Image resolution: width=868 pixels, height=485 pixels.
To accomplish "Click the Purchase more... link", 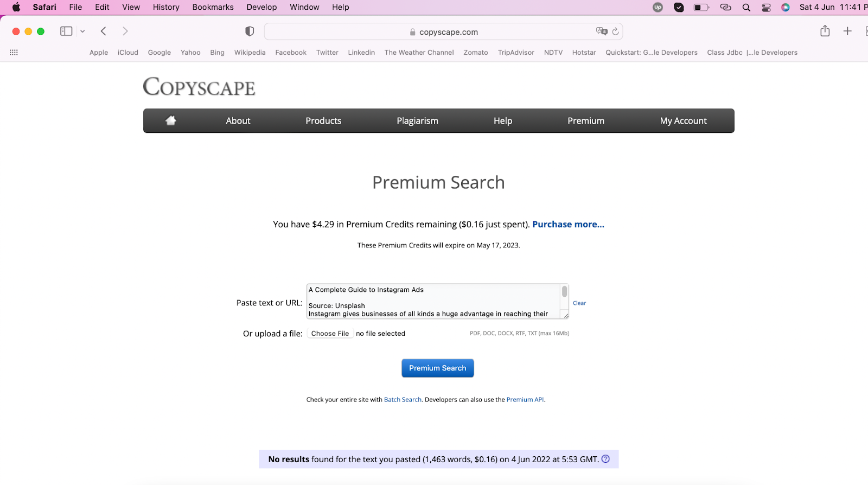I will coord(568,224).
